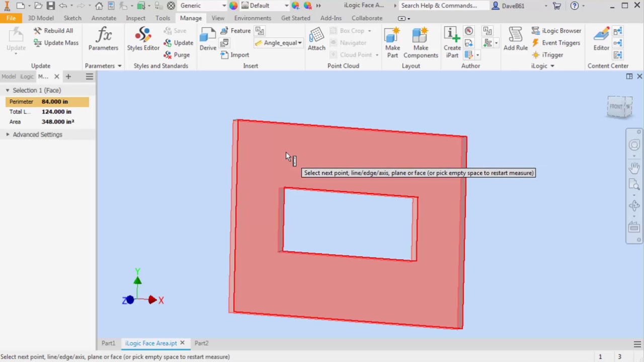Switch to the Inspect ribbon tab
644x362 pixels.
135,18
